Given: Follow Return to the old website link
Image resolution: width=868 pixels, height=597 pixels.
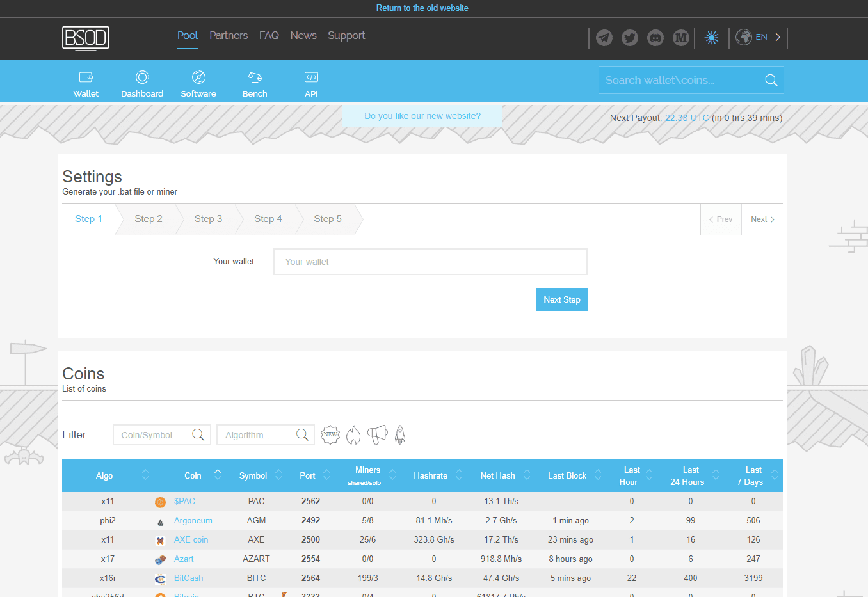Looking at the screenshot, I should coord(422,8).
